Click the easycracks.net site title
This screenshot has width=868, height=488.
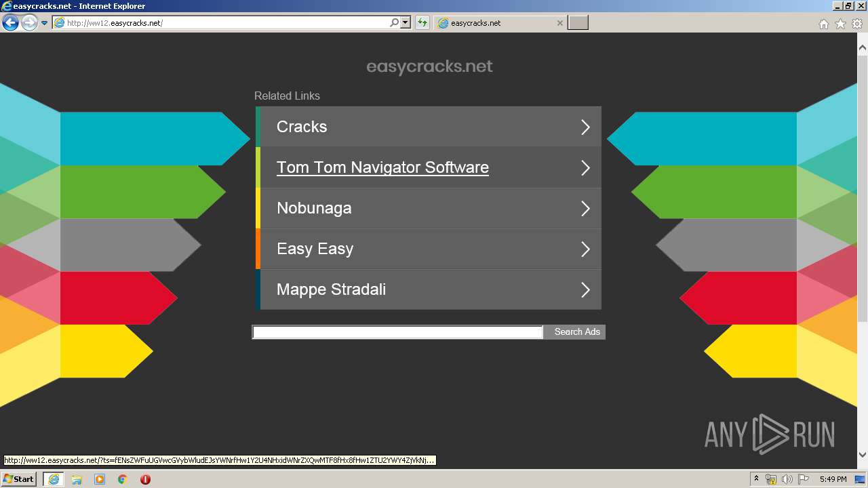coord(429,66)
